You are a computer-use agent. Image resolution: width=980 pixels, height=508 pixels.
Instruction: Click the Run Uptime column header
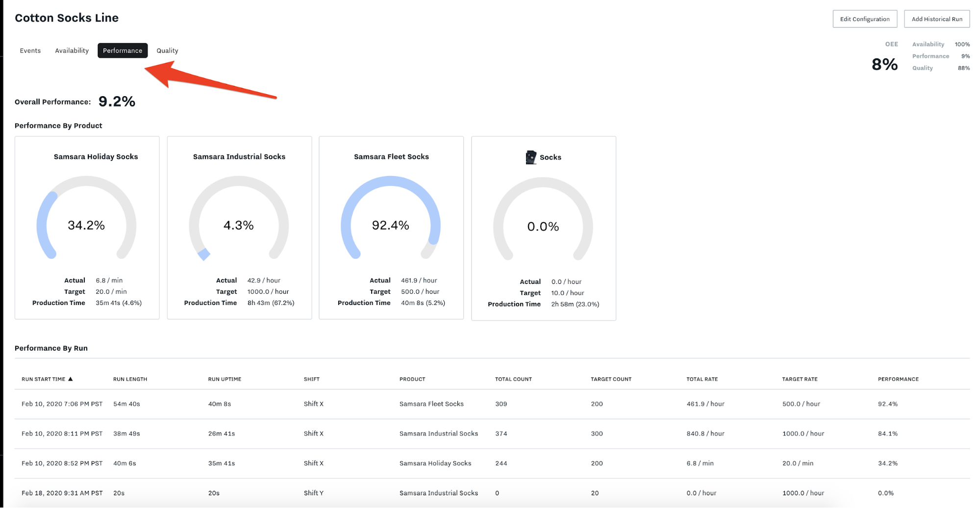[x=225, y=379]
